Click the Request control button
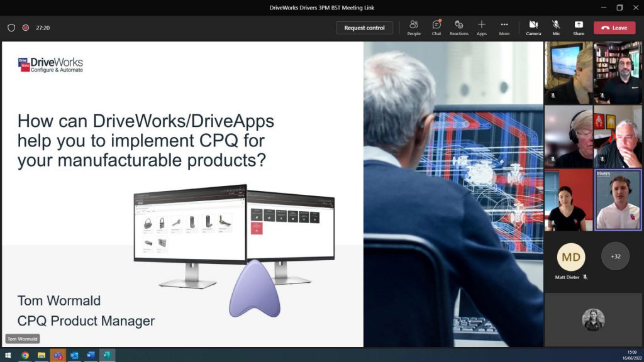The width and height of the screenshot is (644, 362). pyautogui.click(x=364, y=28)
